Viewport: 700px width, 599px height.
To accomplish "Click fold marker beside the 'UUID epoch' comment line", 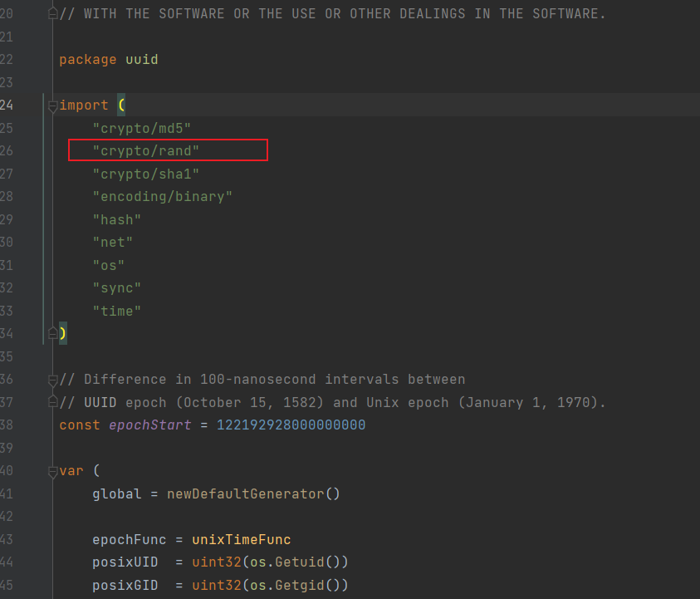I will point(53,403).
